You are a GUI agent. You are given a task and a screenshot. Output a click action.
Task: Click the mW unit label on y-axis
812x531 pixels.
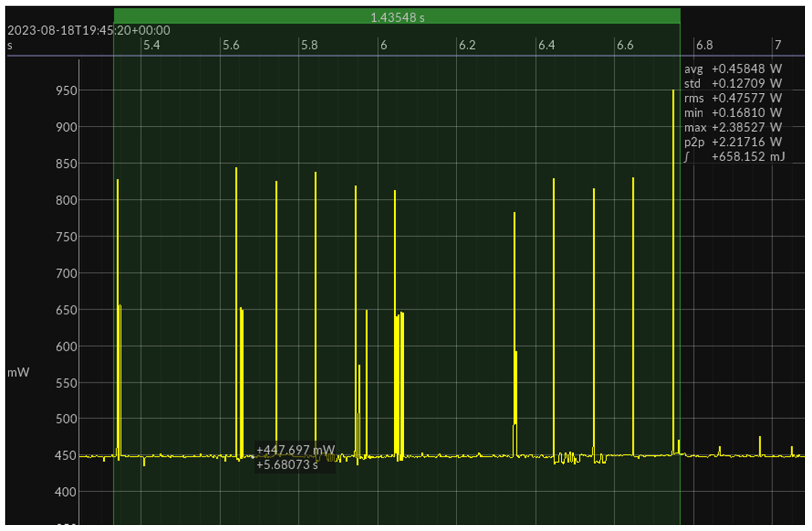pyautogui.click(x=18, y=372)
